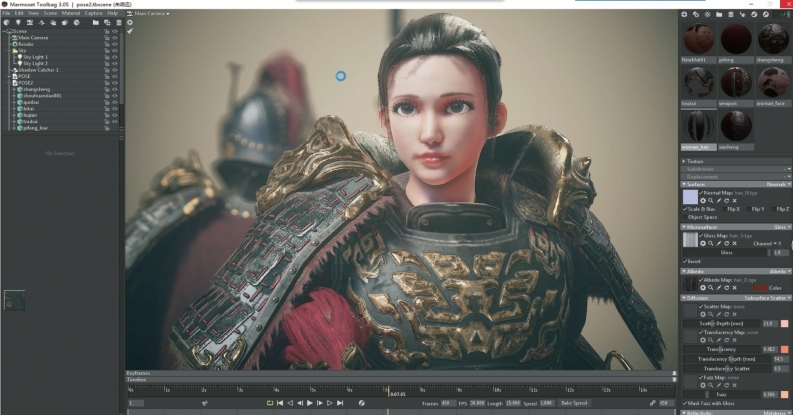Adjust the Gloss slider
The height and width of the screenshot is (415, 793).
pos(727,252)
